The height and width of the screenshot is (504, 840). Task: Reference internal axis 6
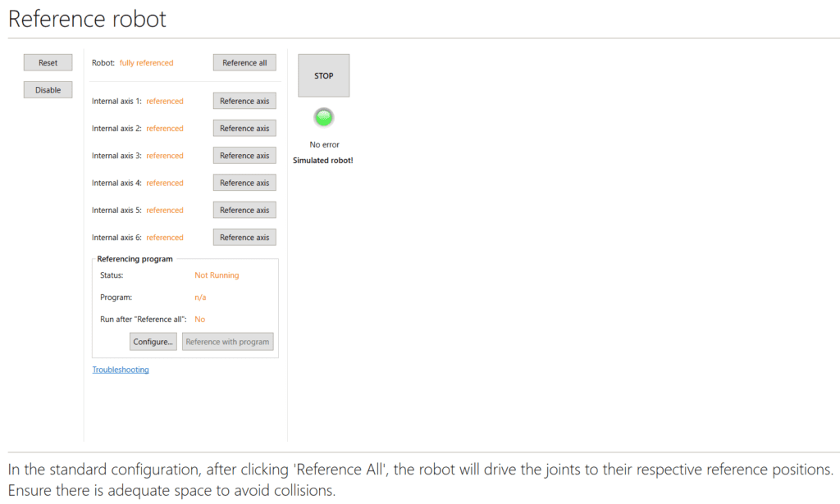pos(244,238)
